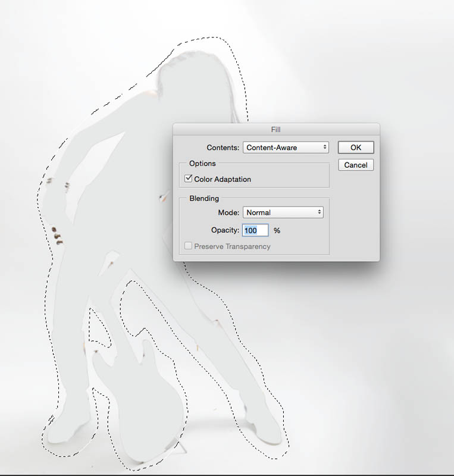Toggle the Preserve Transparency checkbox
454x476 pixels.
[x=188, y=246]
